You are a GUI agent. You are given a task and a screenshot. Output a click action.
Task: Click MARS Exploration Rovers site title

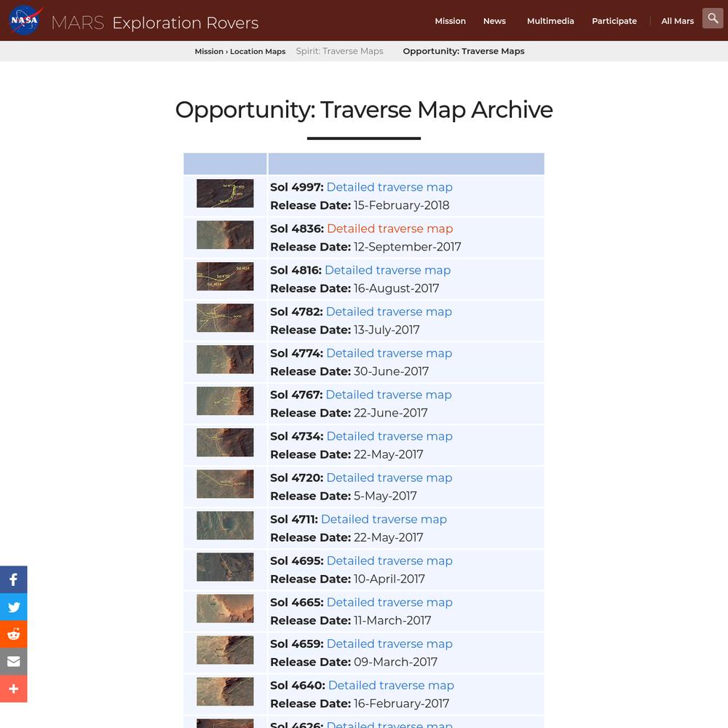pos(154,23)
